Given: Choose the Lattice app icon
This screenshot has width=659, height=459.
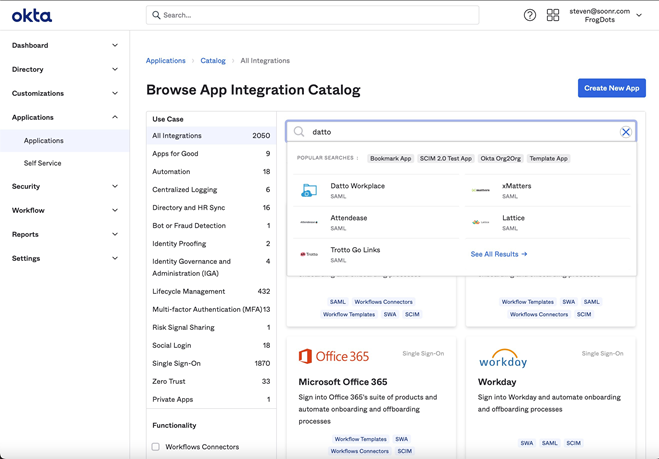Looking at the screenshot, I should pos(481,222).
